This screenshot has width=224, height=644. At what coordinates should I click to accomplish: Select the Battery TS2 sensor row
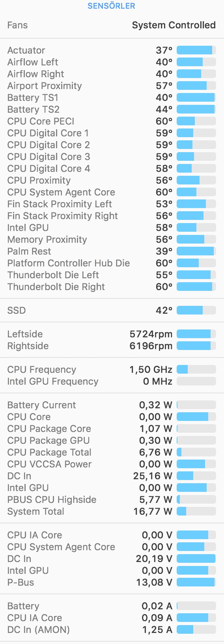click(112, 110)
